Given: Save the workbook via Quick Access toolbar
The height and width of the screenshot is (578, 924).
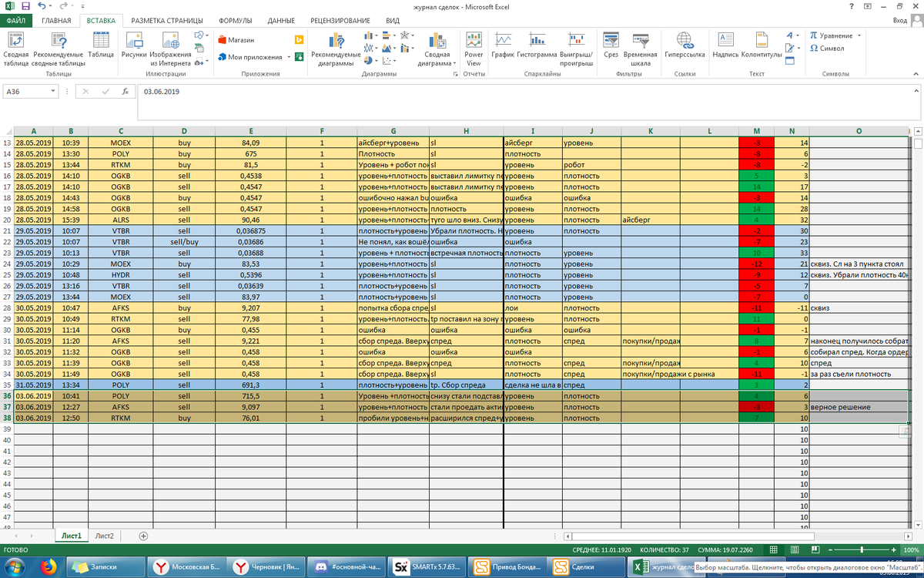Looking at the screenshot, I should [x=26, y=6].
